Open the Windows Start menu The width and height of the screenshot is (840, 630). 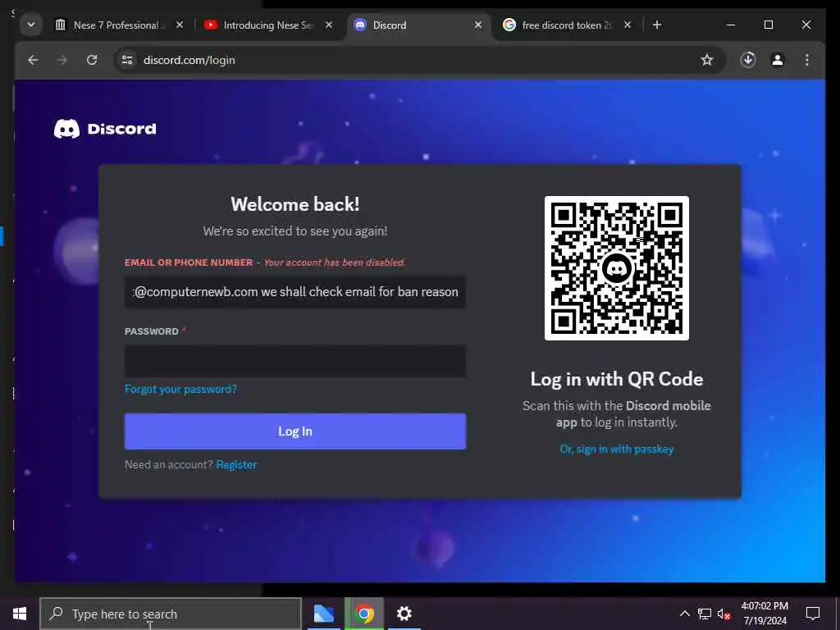coord(20,614)
